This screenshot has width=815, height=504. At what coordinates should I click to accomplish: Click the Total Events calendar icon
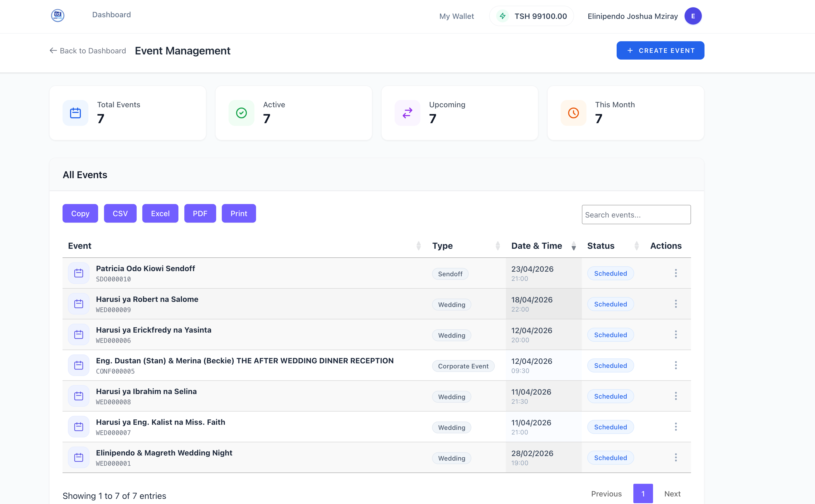pos(75,113)
